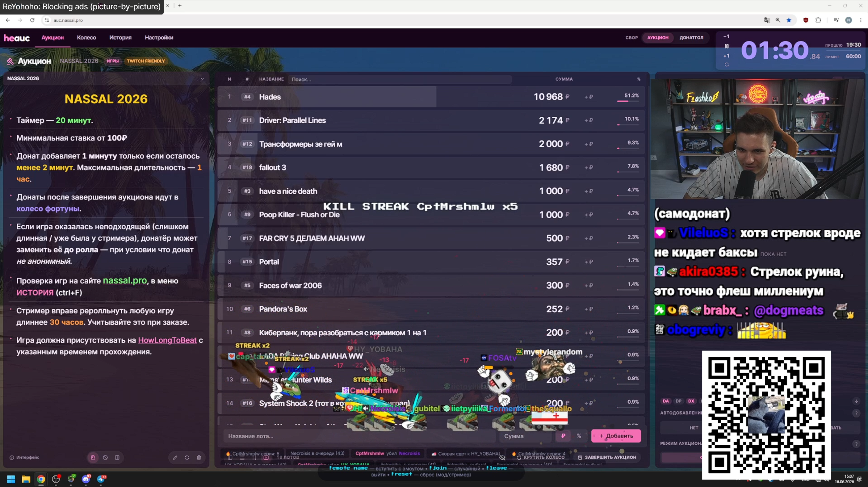
Task: Open the browser extensions puzzle icon
Action: [818, 20]
